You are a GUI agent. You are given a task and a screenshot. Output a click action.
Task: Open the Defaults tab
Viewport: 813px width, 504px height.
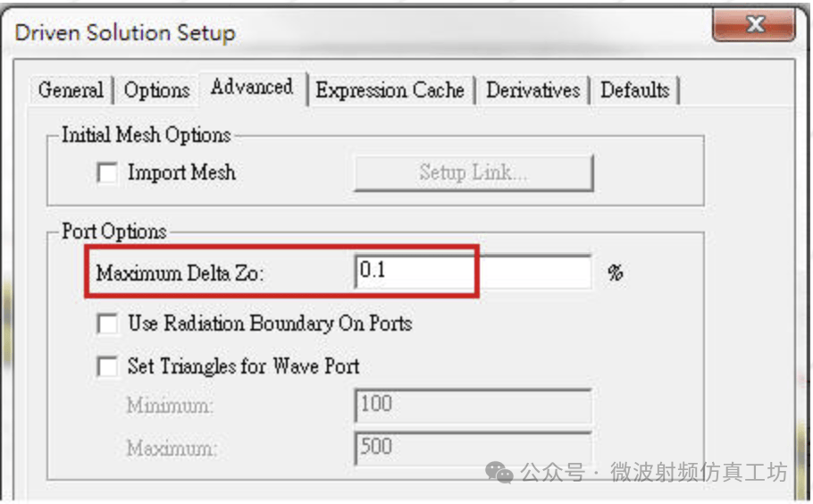(634, 90)
